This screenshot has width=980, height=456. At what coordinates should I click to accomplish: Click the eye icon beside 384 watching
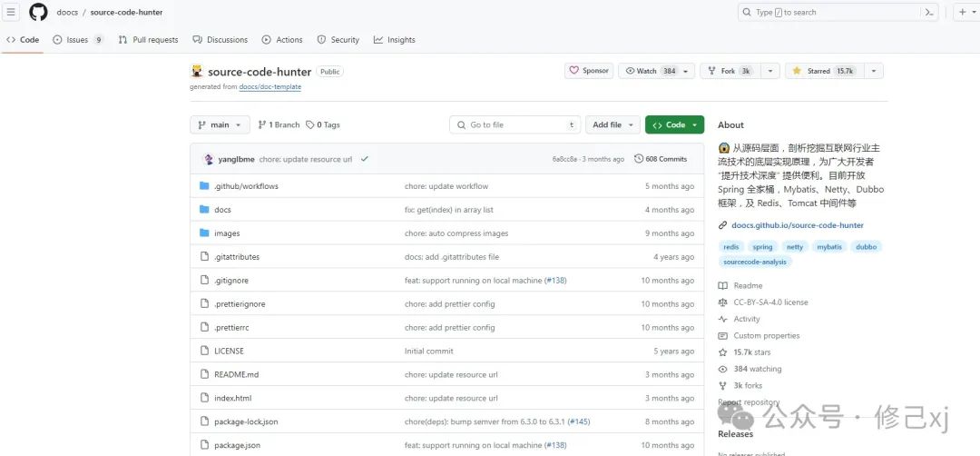723,369
